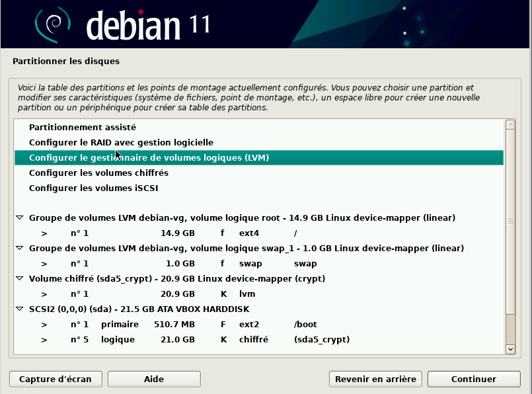
Task: Select the 1.0 GB swap partition
Action: pos(177,264)
